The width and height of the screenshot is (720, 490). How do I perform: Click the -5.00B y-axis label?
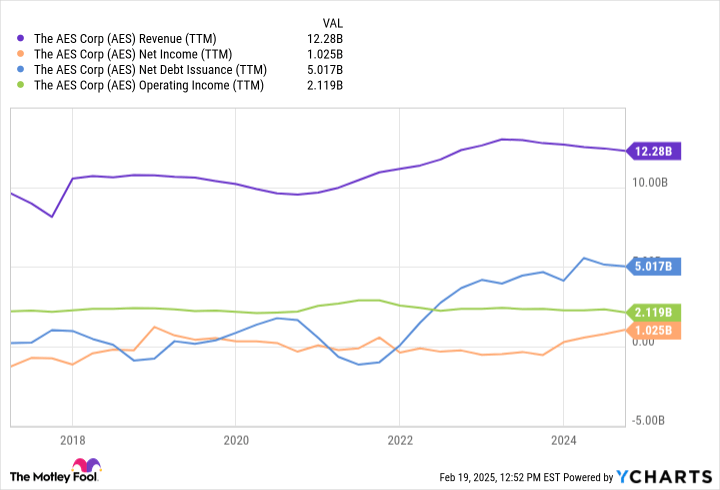(x=648, y=421)
